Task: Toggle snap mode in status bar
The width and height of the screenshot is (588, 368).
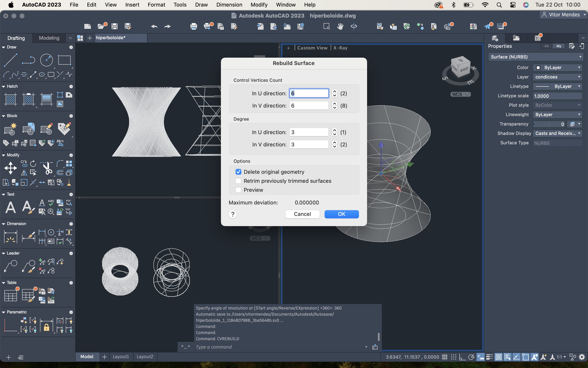Action: click(454, 357)
